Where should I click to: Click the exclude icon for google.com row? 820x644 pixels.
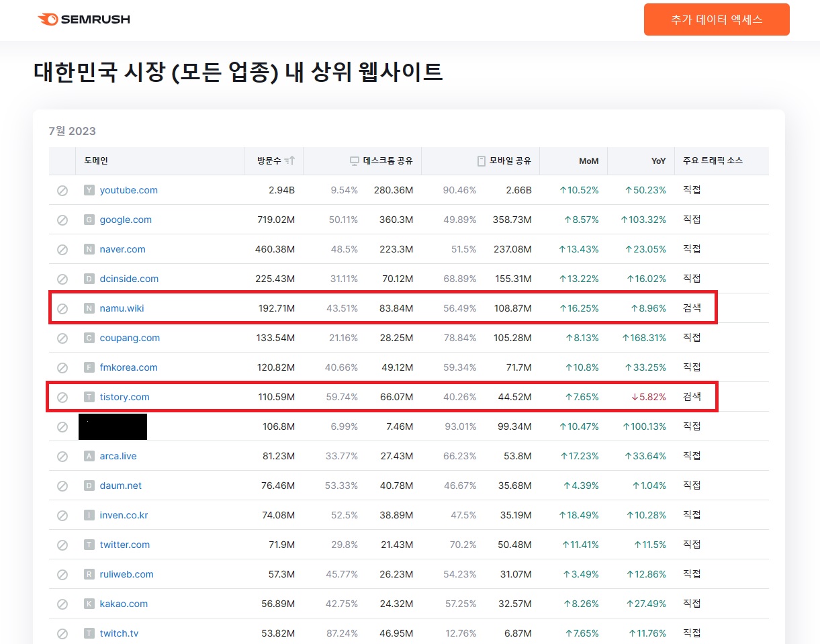(62, 220)
